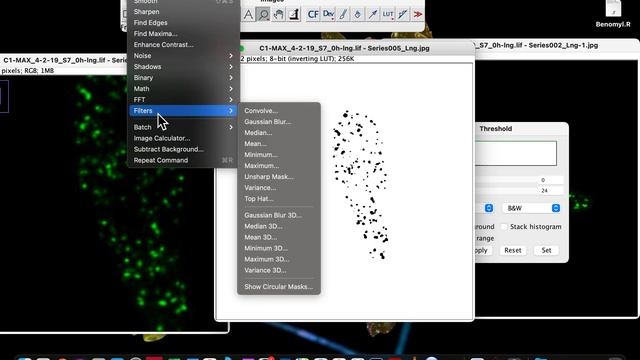Select Maximum... filter

coord(279,166)
